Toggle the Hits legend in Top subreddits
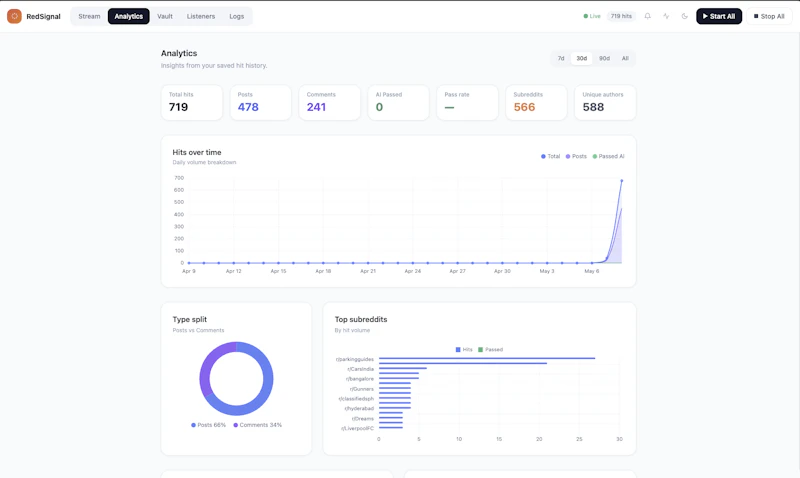Viewport: 800px width, 478px height. (464, 349)
